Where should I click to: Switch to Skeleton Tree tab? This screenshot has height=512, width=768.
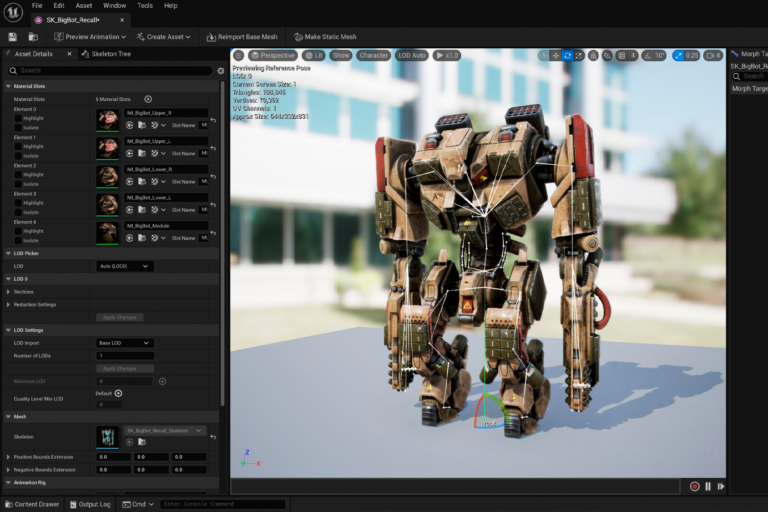[x=106, y=54]
